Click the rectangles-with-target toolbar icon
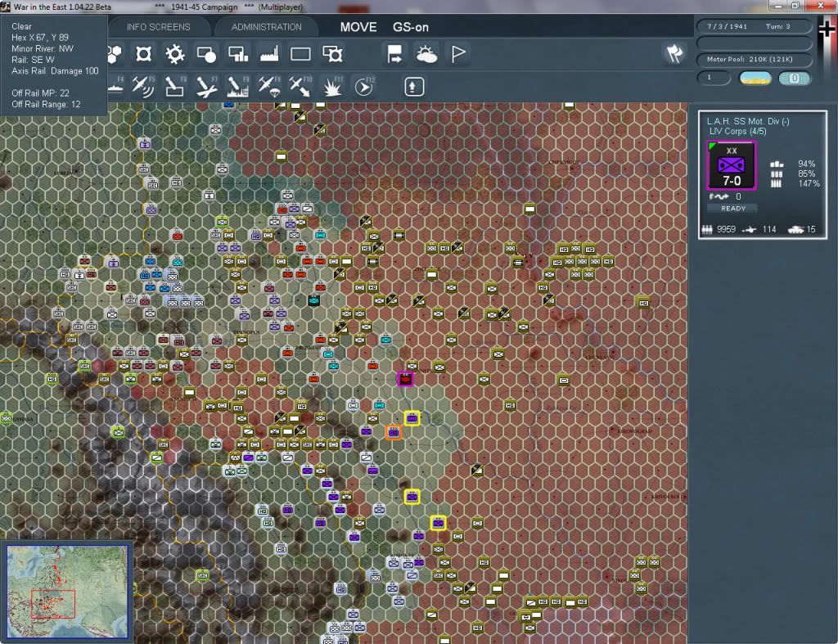Viewport: 838px width, 644px height. point(332,54)
